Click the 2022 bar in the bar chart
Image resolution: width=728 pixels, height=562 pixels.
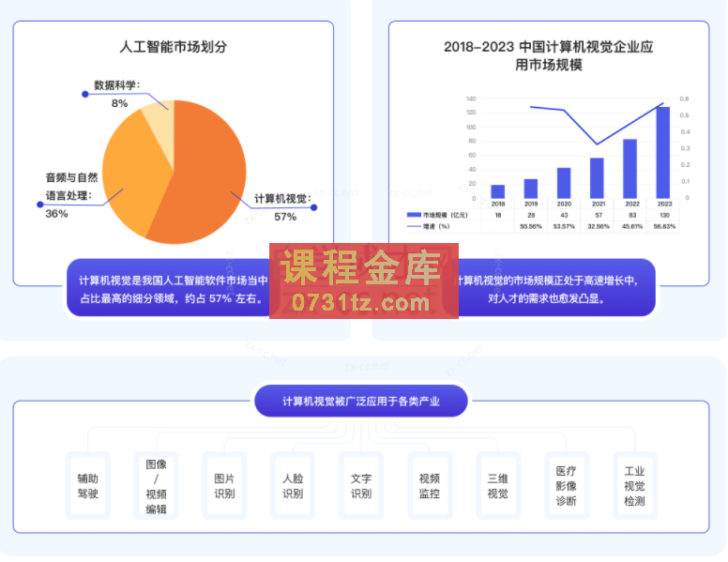click(629, 169)
